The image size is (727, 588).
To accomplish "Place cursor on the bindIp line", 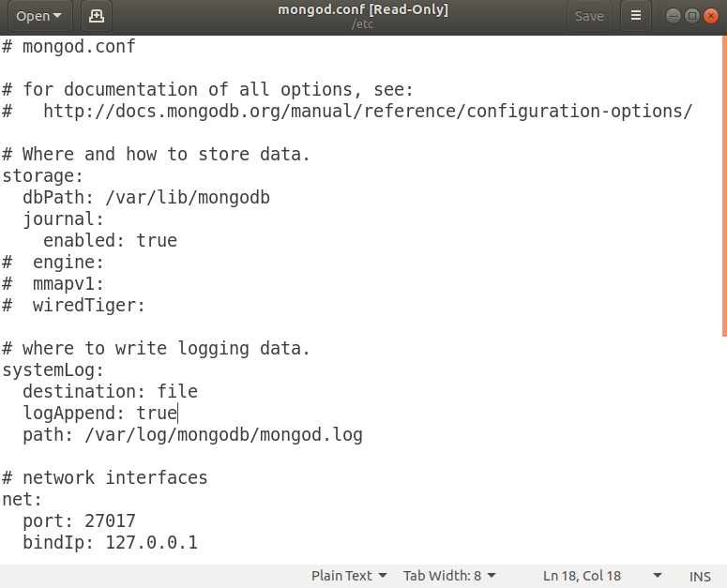I will 110,543.
